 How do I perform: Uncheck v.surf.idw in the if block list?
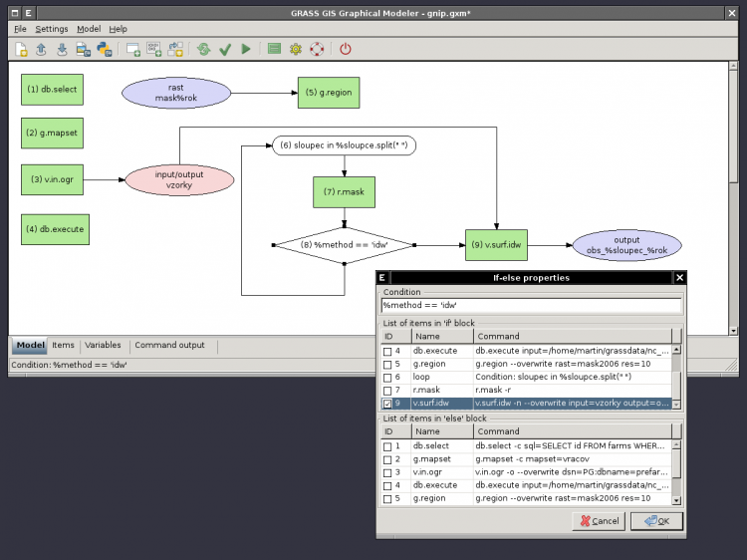(387, 404)
